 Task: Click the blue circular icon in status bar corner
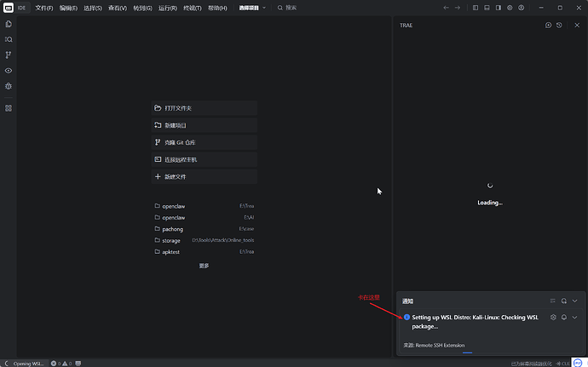[578, 363]
